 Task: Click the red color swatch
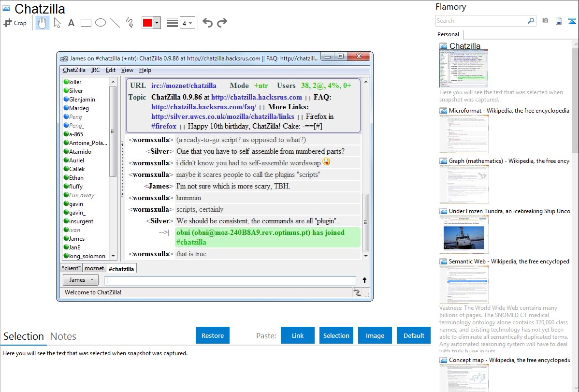pyautogui.click(x=147, y=23)
